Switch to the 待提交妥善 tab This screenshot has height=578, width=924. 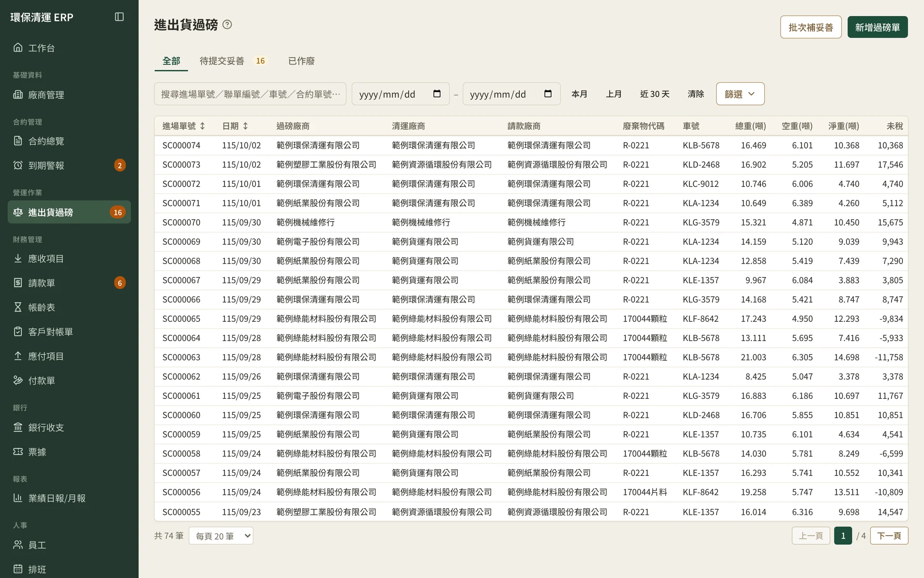tap(233, 61)
